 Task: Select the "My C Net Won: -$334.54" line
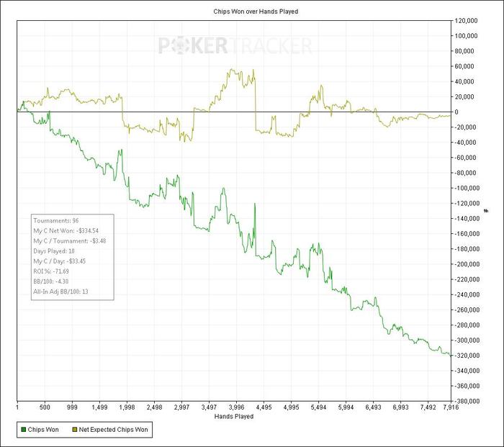point(66,231)
